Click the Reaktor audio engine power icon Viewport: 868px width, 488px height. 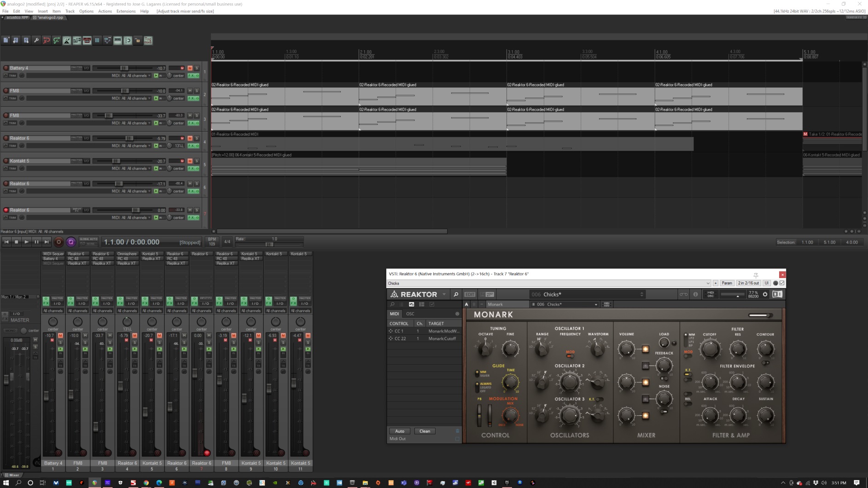coord(765,294)
